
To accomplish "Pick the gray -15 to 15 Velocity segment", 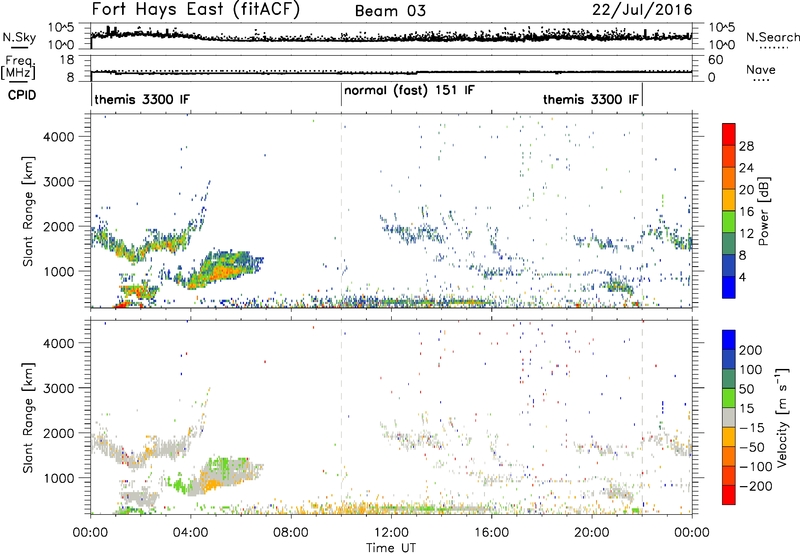I will point(729,417).
